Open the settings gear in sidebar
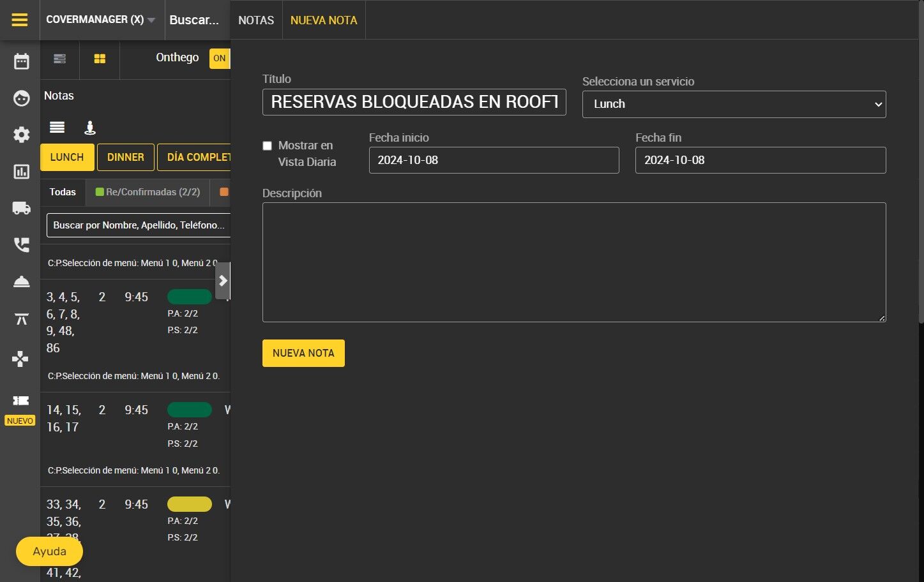This screenshot has height=582, width=924. [x=21, y=135]
